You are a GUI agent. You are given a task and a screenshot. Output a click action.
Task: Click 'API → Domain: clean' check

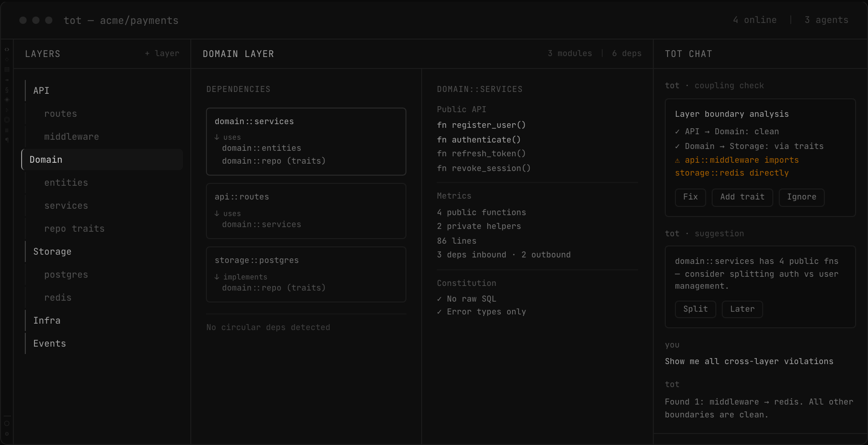(x=727, y=131)
